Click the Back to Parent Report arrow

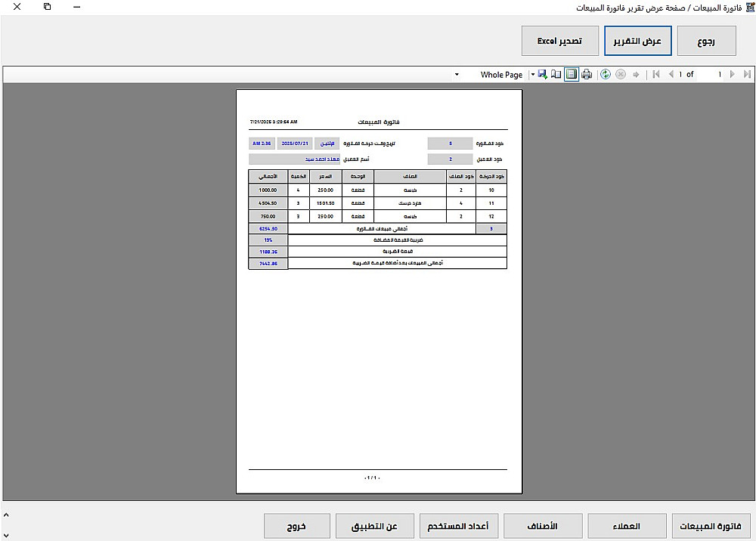point(636,75)
